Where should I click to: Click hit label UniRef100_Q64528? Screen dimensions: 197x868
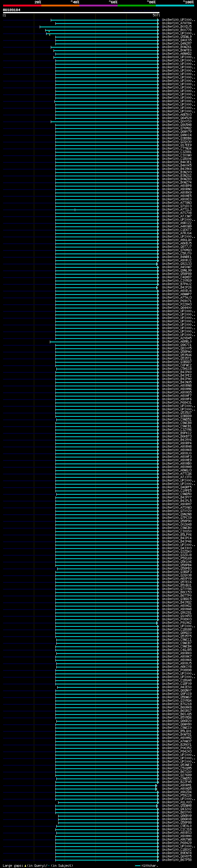click(x=176, y=118)
